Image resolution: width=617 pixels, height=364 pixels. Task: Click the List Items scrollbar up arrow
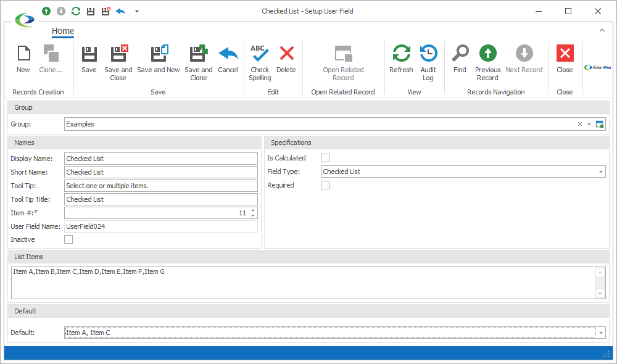pyautogui.click(x=600, y=272)
